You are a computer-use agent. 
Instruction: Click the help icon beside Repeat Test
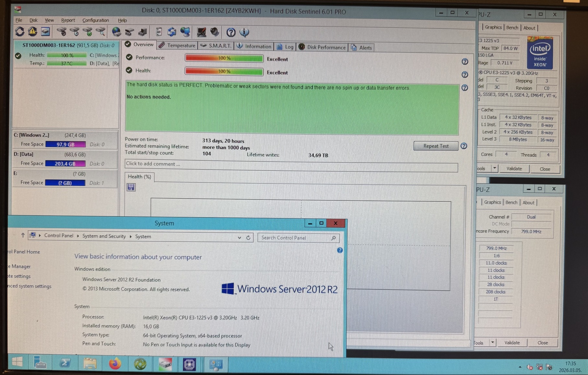coord(464,146)
